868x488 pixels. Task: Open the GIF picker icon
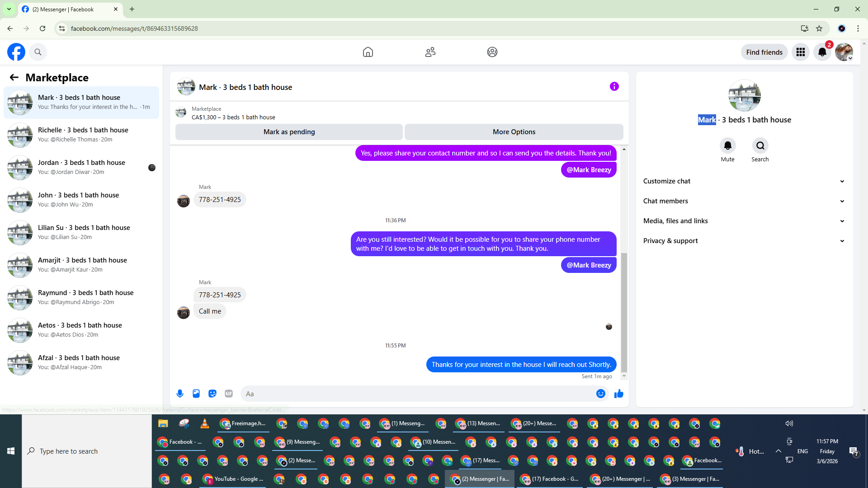(x=229, y=394)
